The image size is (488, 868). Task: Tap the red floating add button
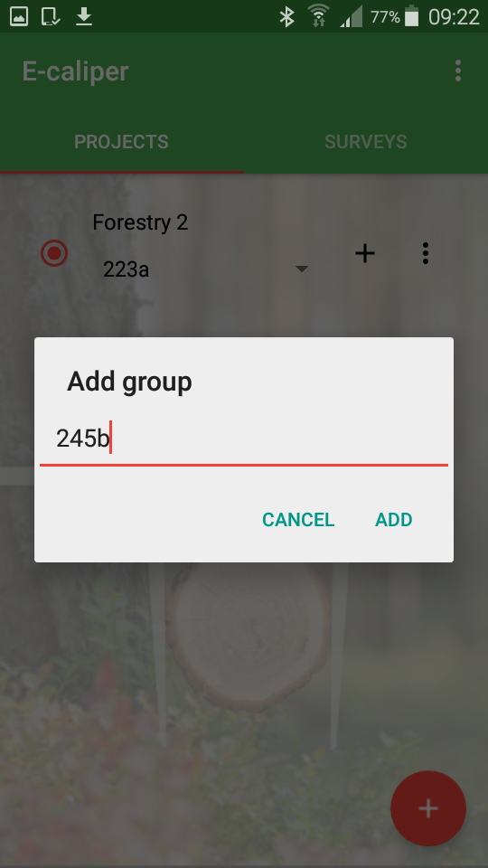click(x=428, y=808)
